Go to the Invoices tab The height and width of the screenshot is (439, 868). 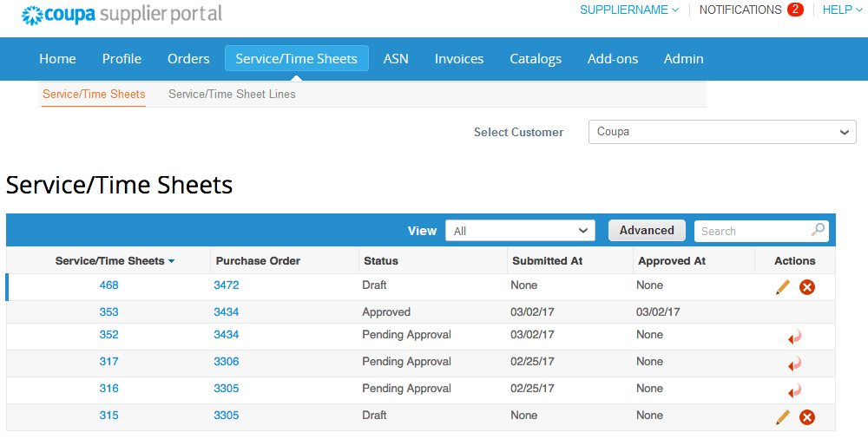(459, 59)
